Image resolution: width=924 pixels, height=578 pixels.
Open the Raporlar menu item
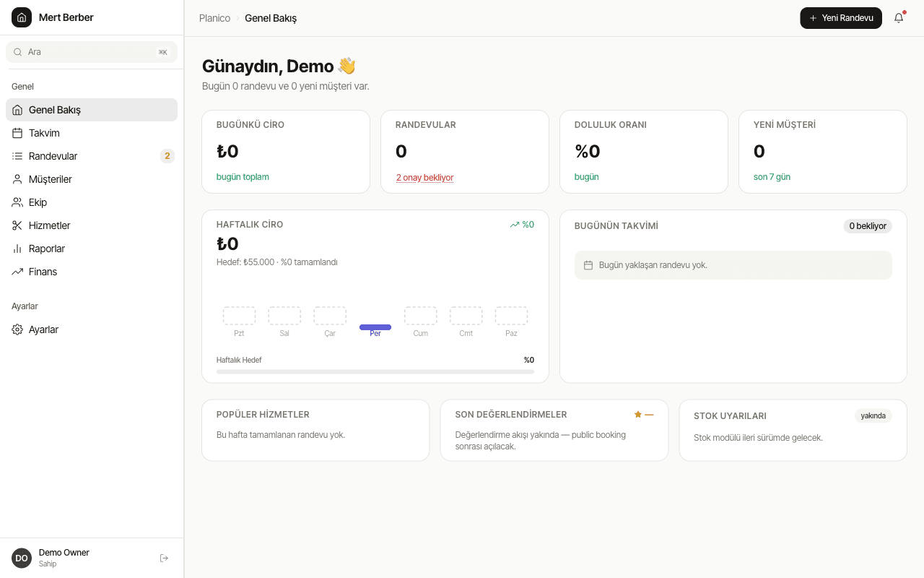click(92, 249)
